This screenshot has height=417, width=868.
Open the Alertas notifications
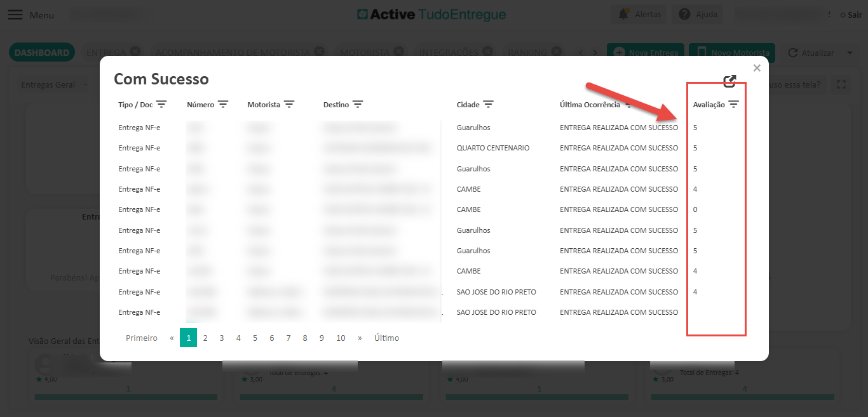point(639,14)
